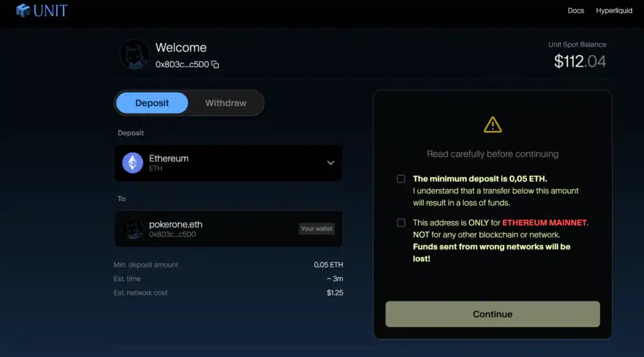Open the Hyperliquid link in header
This screenshot has height=357, width=644.
tap(614, 11)
